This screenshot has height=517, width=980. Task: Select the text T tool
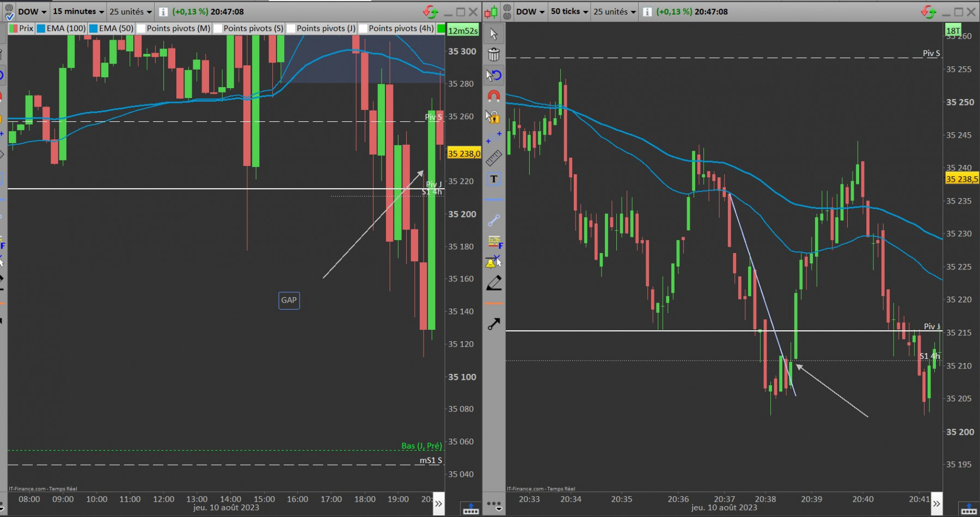[x=494, y=179]
